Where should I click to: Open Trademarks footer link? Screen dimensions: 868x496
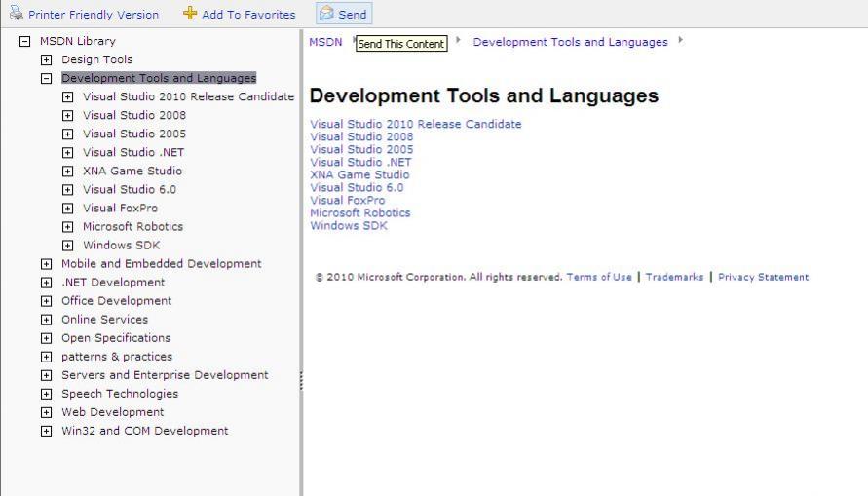(x=674, y=277)
